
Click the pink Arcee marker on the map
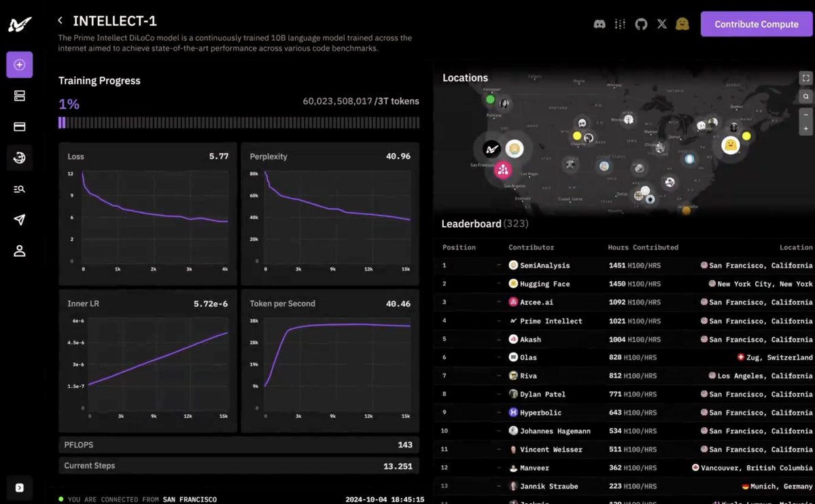pos(502,169)
